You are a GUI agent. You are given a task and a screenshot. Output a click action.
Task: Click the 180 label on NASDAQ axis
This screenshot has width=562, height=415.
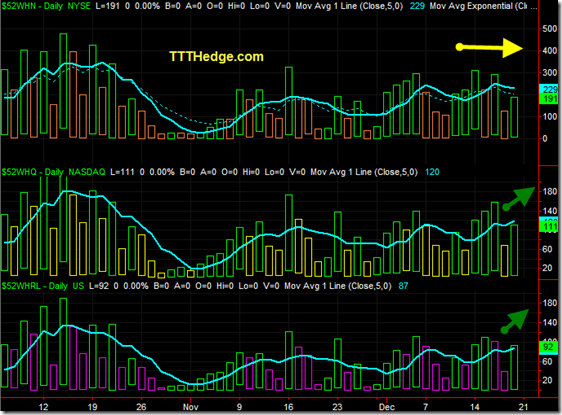coord(549,191)
